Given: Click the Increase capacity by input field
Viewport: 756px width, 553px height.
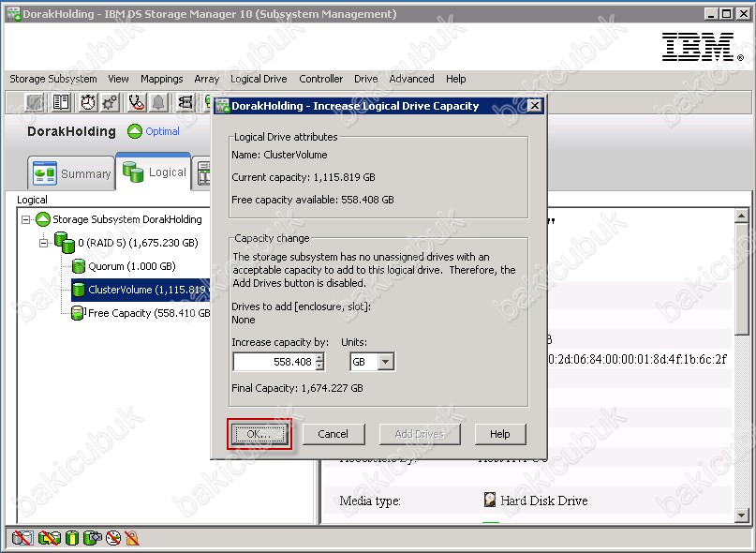Looking at the screenshot, I should pyautogui.click(x=274, y=362).
